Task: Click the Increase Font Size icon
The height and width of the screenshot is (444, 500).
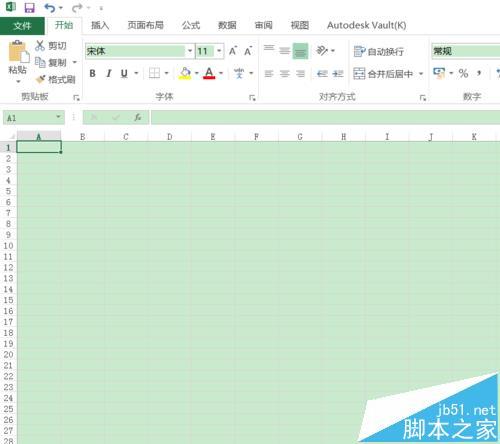Action: pos(233,51)
